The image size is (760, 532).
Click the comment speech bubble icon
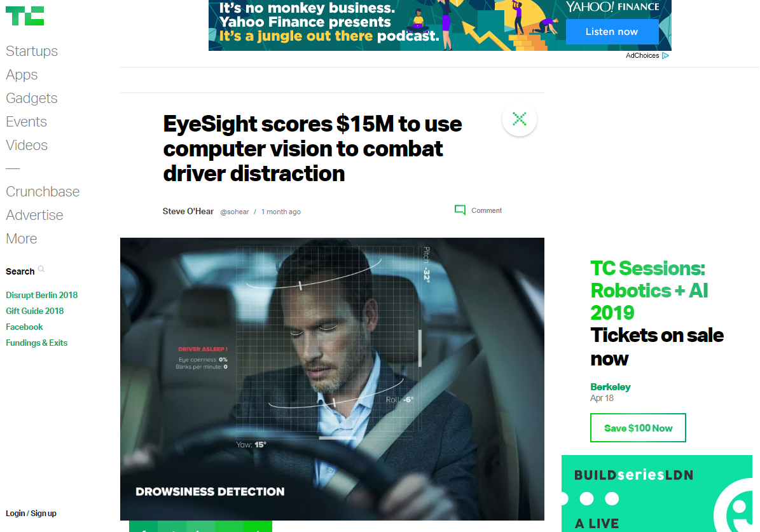(460, 210)
